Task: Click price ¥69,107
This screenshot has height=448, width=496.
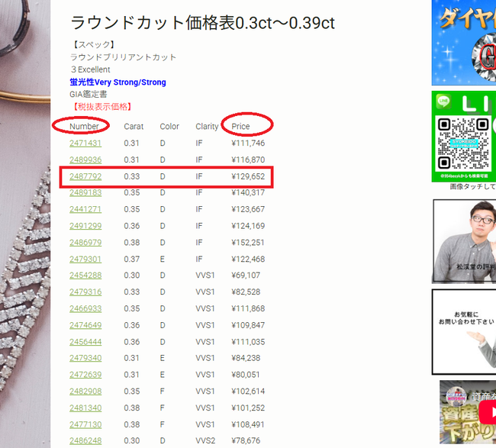Action: click(x=246, y=276)
